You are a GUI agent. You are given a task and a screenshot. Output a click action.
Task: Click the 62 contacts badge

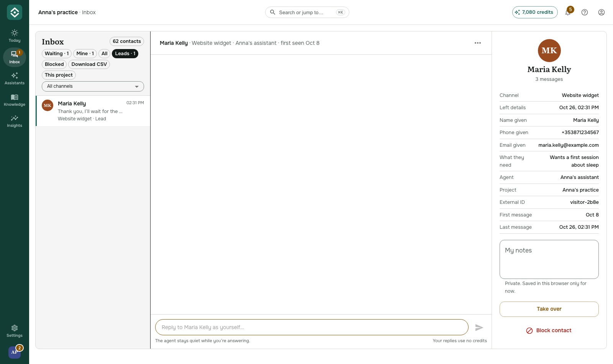(x=127, y=41)
